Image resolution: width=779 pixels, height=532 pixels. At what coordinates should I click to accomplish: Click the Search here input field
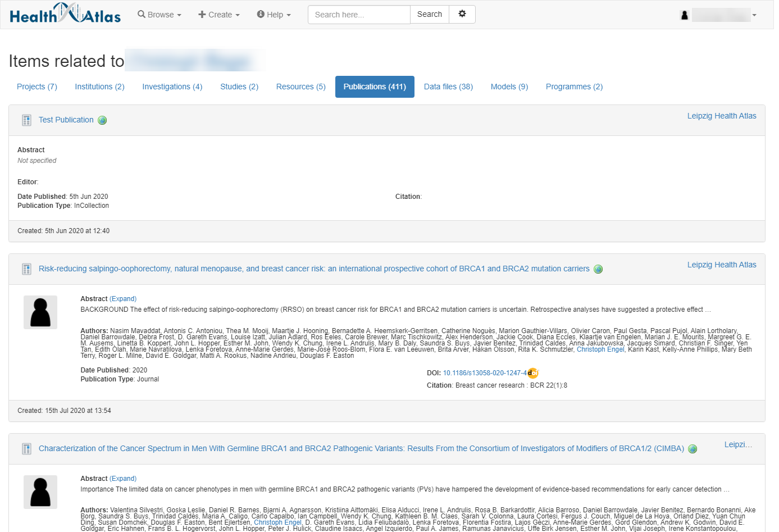[x=359, y=15]
